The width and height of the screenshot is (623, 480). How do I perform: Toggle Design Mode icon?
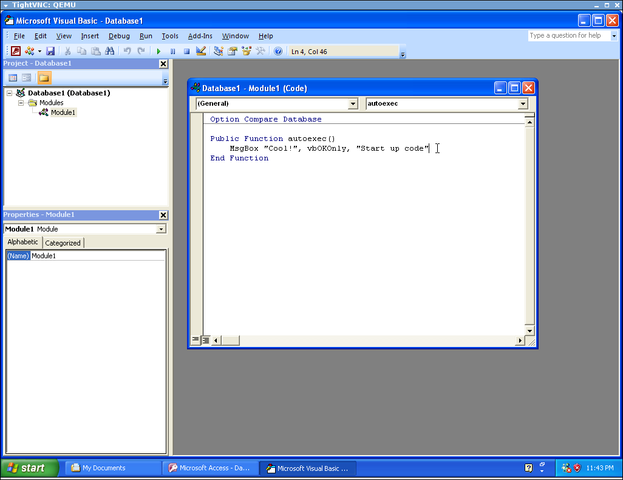click(x=201, y=51)
